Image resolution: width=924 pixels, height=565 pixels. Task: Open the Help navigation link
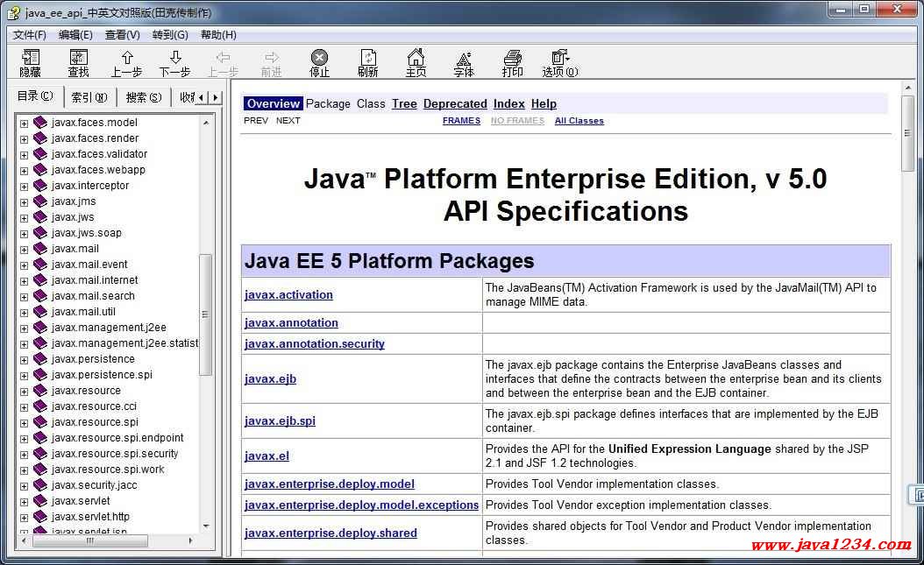pos(544,103)
